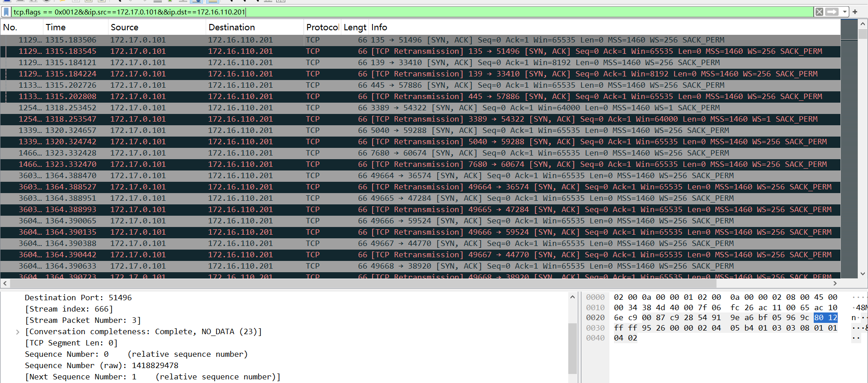Image resolution: width=868 pixels, height=383 pixels.
Task: Click the highlighted hex bytes 80 12
Action: (x=826, y=317)
